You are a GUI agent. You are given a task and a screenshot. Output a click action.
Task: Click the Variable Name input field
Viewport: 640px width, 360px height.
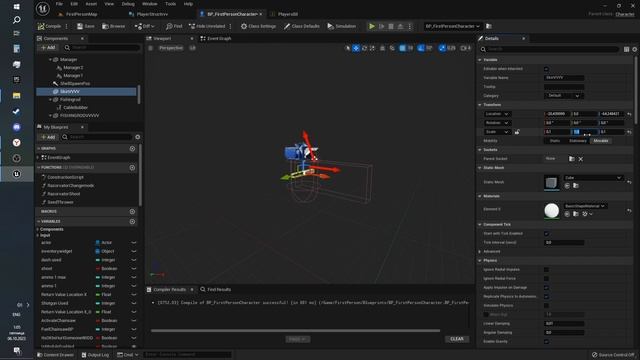[x=564, y=78]
